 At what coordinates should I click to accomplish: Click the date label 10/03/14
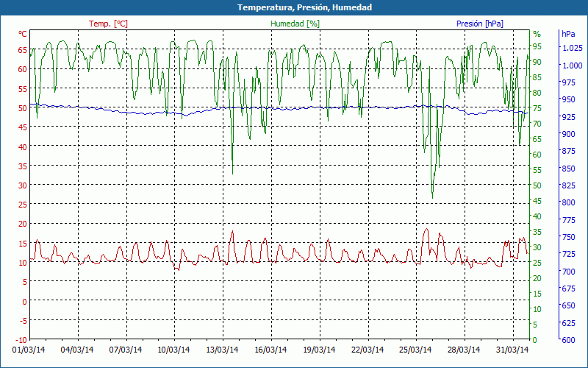173,350
